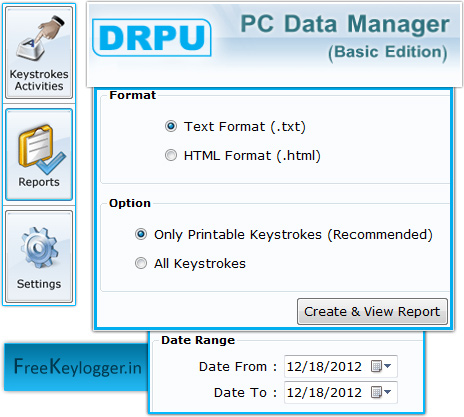Go to the Settings tab label
This screenshot has height=417, width=464.
pos(39,284)
